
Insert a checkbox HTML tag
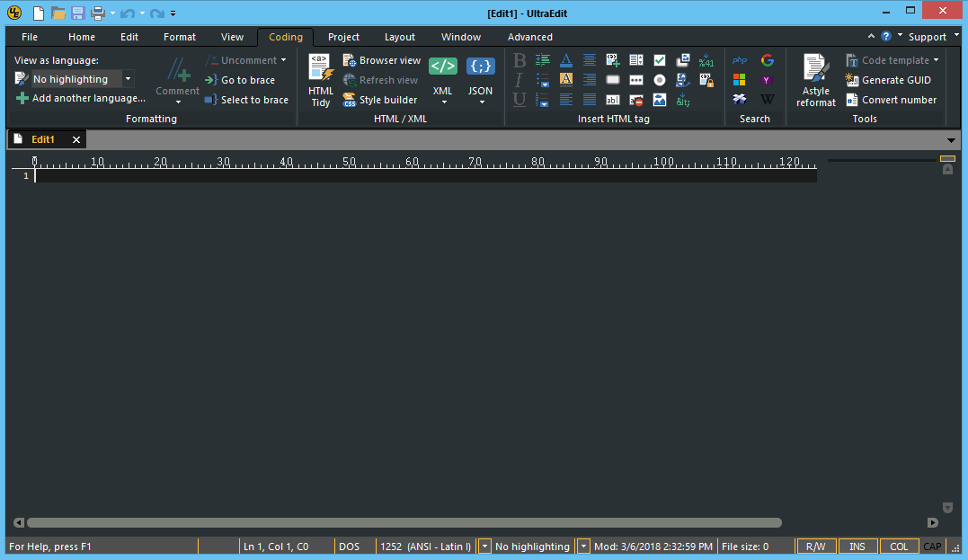coord(660,60)
